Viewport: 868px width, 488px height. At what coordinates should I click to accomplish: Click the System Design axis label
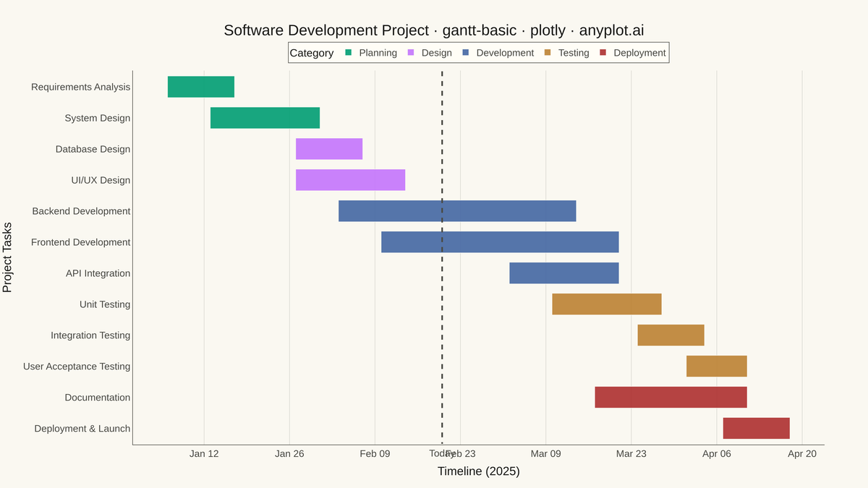98,118
